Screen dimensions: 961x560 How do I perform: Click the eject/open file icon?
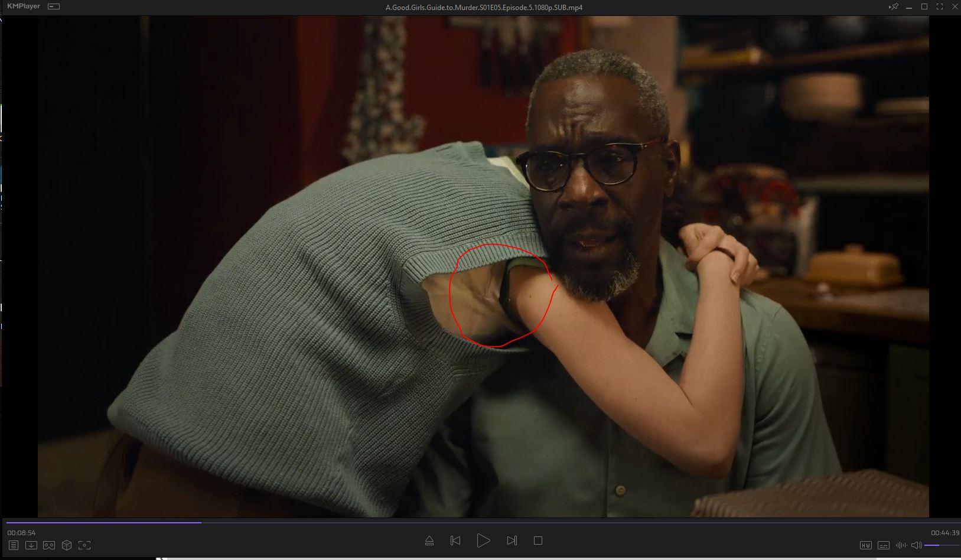(x=429, y=541)
